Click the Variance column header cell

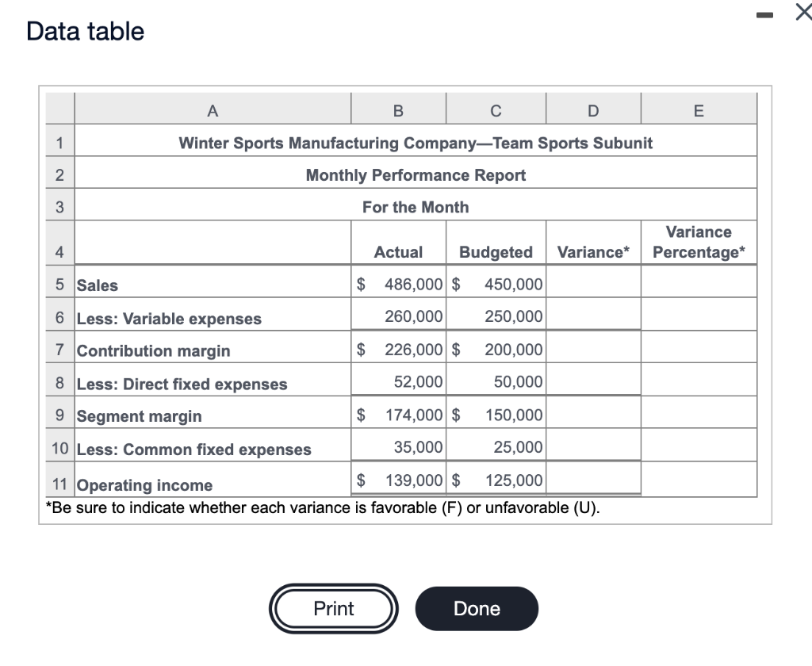[593, 251]
